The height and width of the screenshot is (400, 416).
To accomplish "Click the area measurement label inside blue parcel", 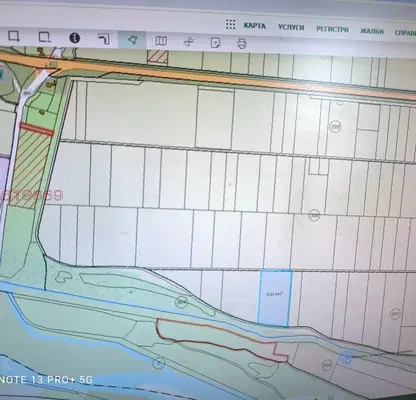I will coord(275,294).
